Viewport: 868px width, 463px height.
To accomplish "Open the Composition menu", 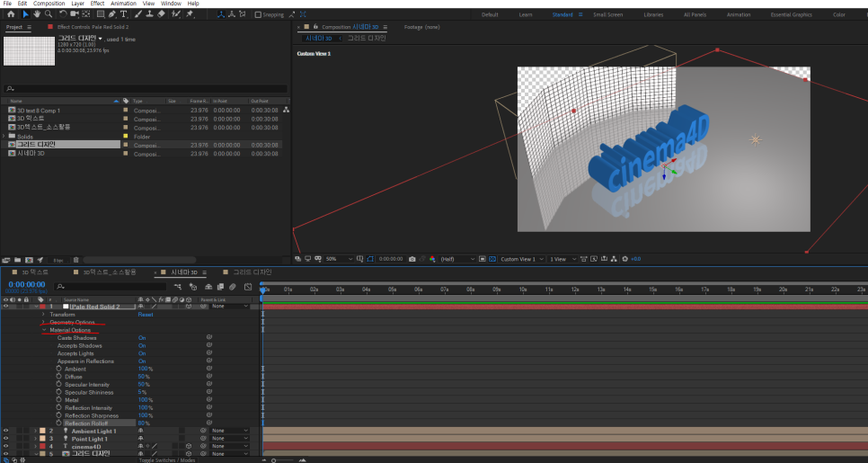I will [x=49, y=4].
